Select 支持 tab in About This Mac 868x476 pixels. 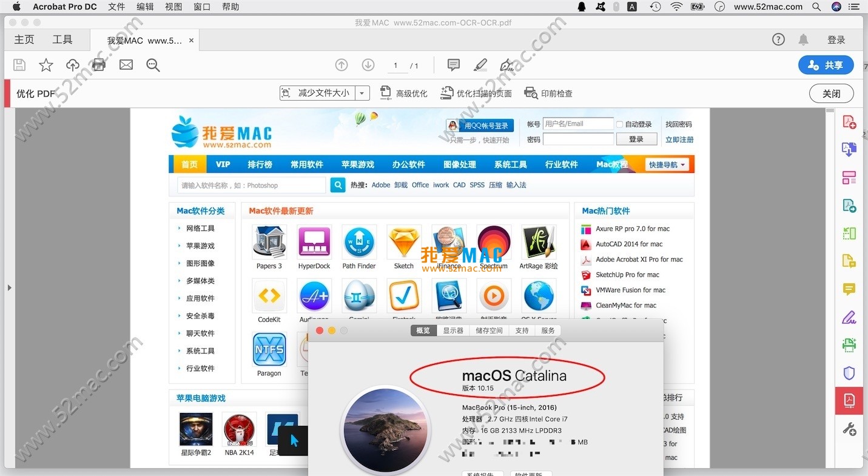click(522, 330)
